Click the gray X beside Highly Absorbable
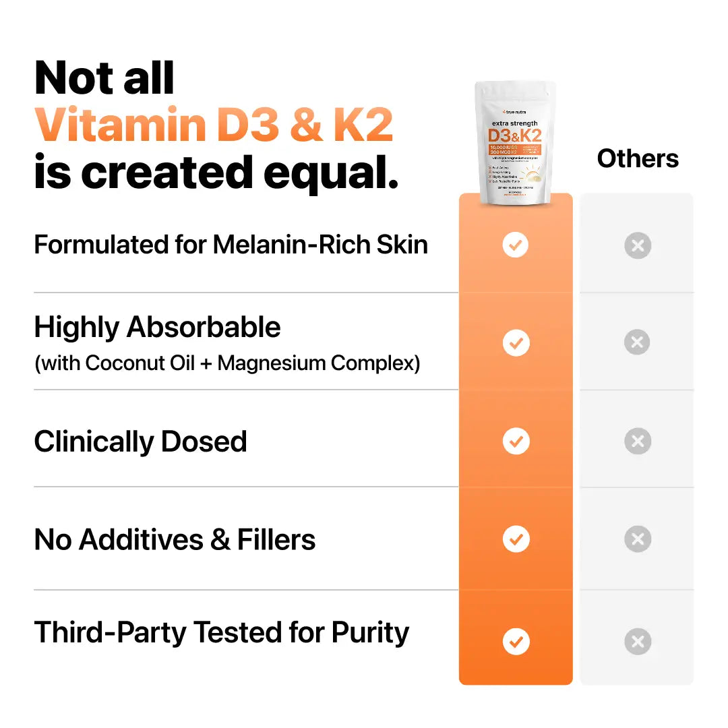 pyautogui.click(x=637, y=342)
